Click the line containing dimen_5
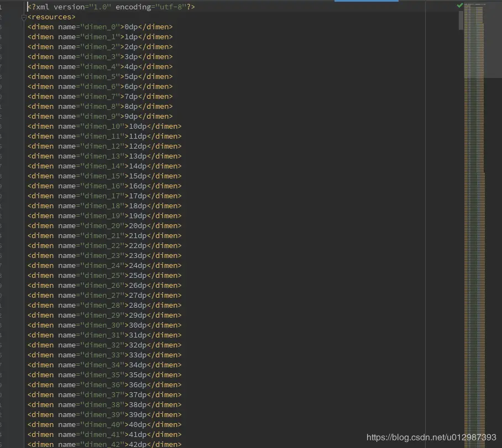Viewport: 502px width, 448px height. click(x=100, y=76)
